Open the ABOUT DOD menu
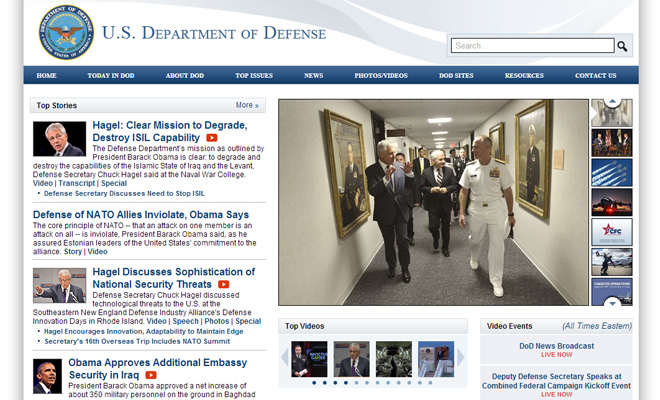This screenshot has height=400, width=660. (185, 75)
